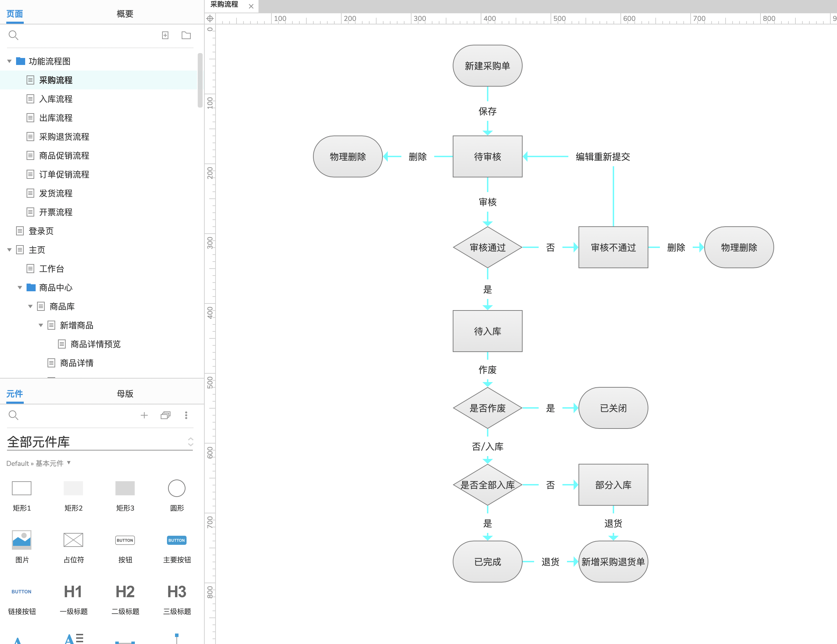This screenshot has height=644, width=837.
Task: Select the 是否作废 decision diamond
Action: [x=487, y=408]
